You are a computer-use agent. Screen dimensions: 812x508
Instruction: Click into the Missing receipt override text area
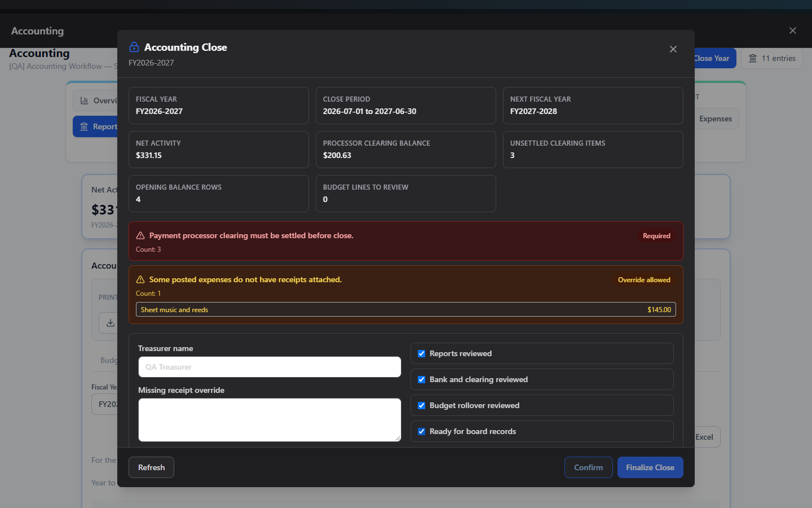270,420
